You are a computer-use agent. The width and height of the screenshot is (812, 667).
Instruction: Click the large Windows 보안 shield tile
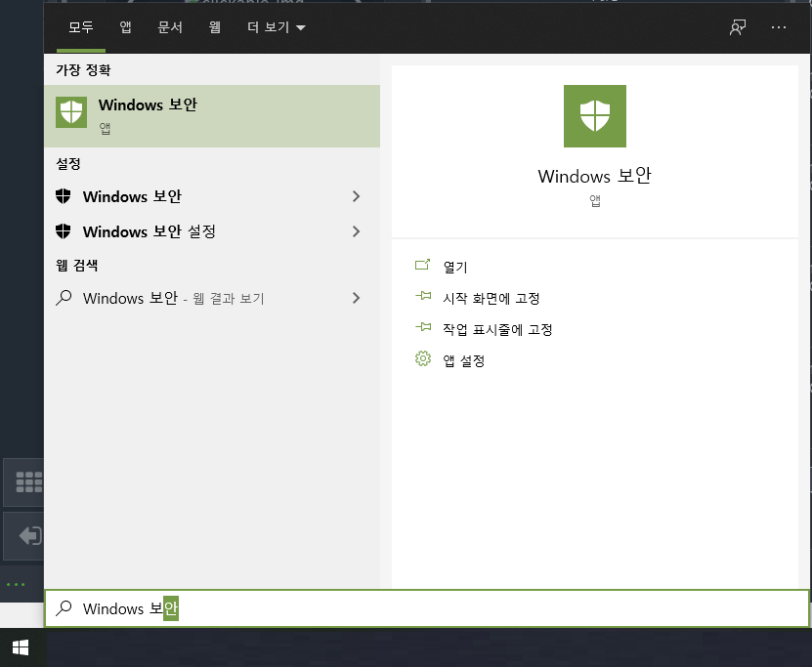(x=594, y=116)
